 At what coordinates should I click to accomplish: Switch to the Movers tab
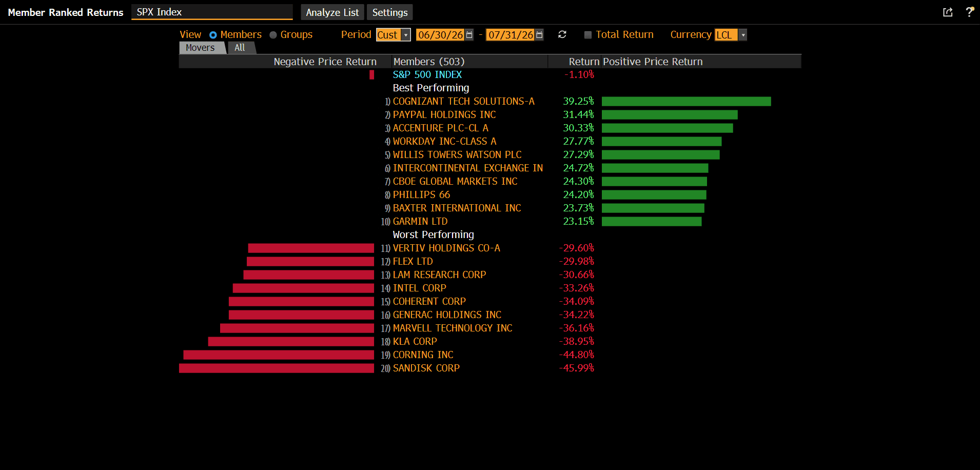tap(201, 48)
